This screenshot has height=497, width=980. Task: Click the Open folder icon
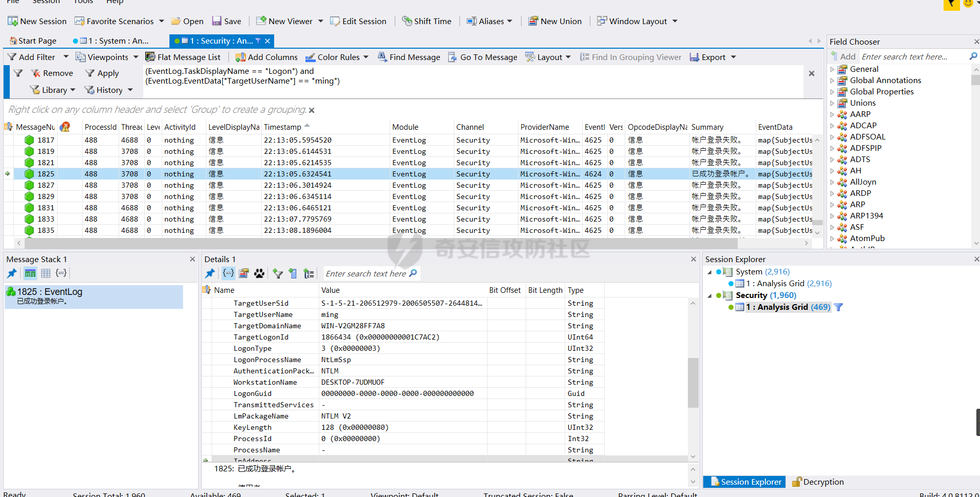(176, 21)
